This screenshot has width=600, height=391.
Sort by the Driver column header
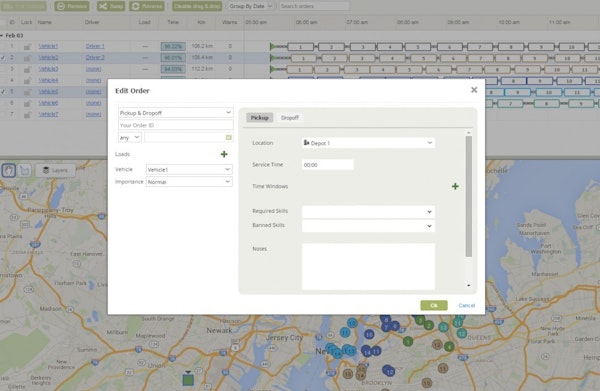click(x=92, y=22)
